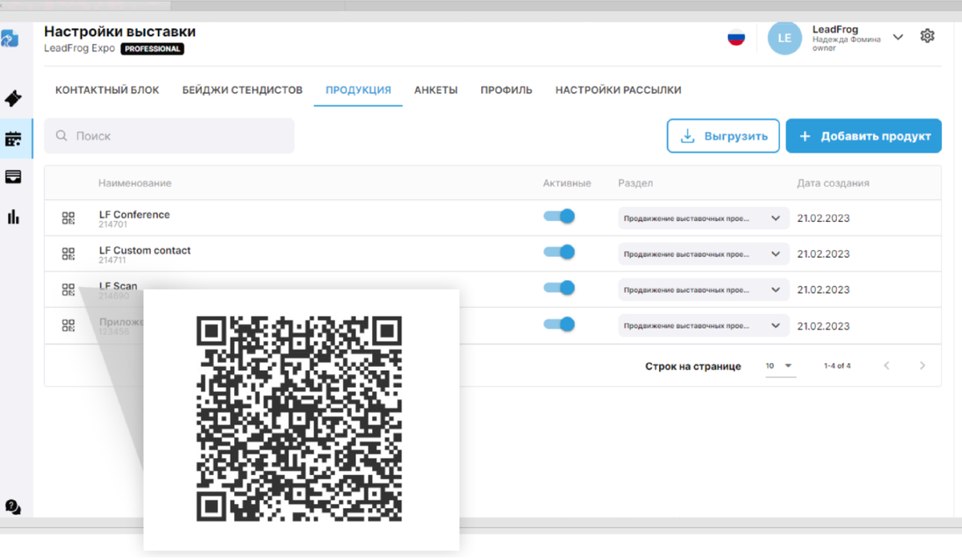This screenshot has width=962, height=560.
Task: Open rows per page dropdown showing 10
Action: tap(779, 366)
